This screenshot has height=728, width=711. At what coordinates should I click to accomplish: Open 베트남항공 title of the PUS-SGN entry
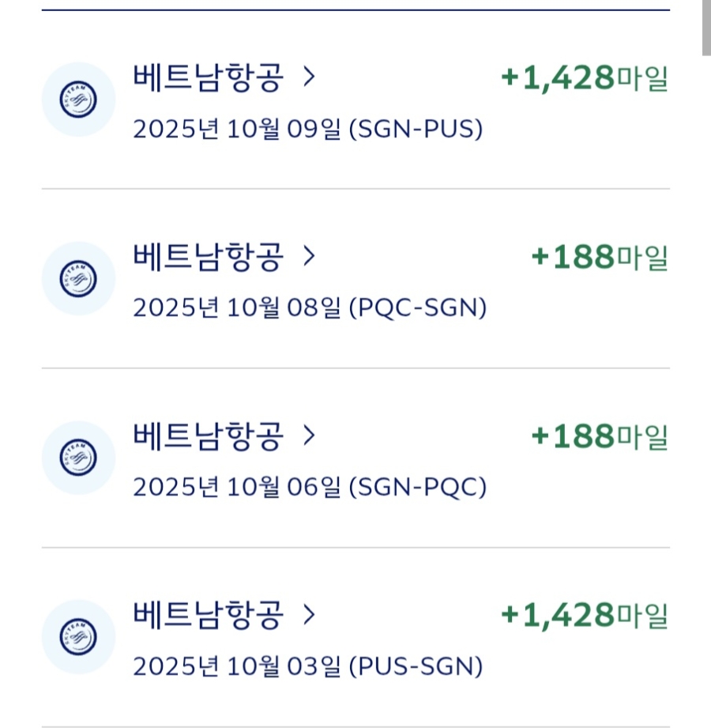pos(207,615)
